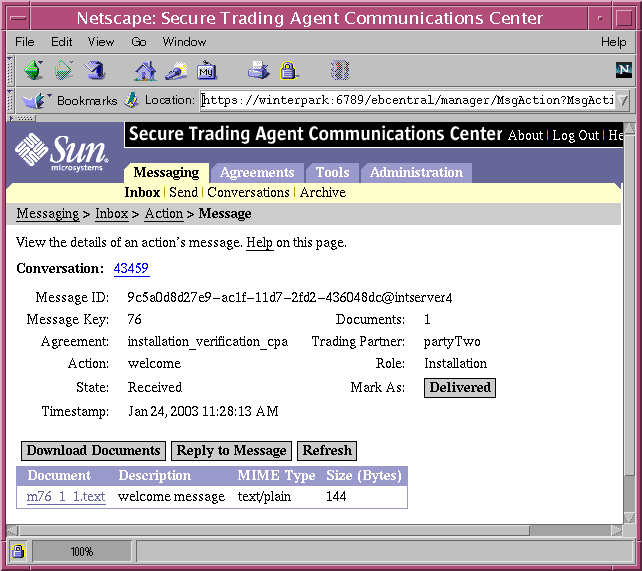This screenshot has width=642, height=571.
Task: Click the Stop traffic light icon
Action: pyautogui.click(x=340, y=70)
